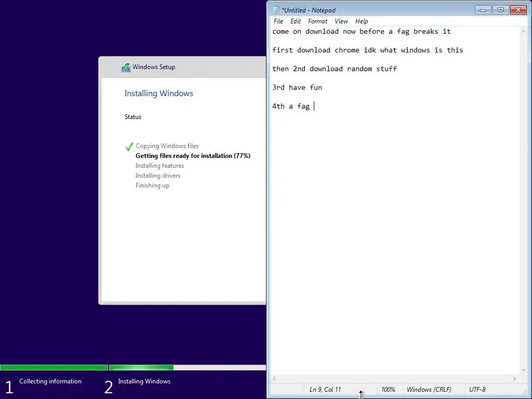
Task: Click 'Getting files ready for installation (77%)' status
Action: [193, 156]
